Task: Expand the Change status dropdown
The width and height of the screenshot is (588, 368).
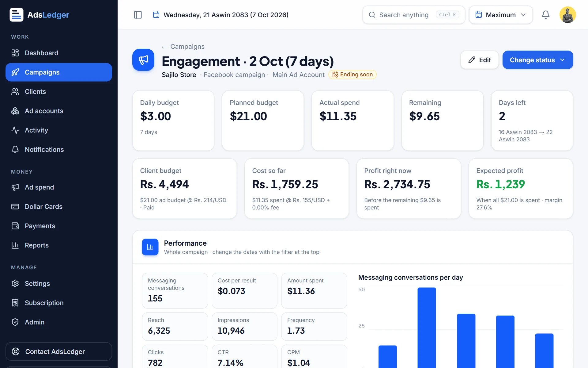Action: (538, 60)
